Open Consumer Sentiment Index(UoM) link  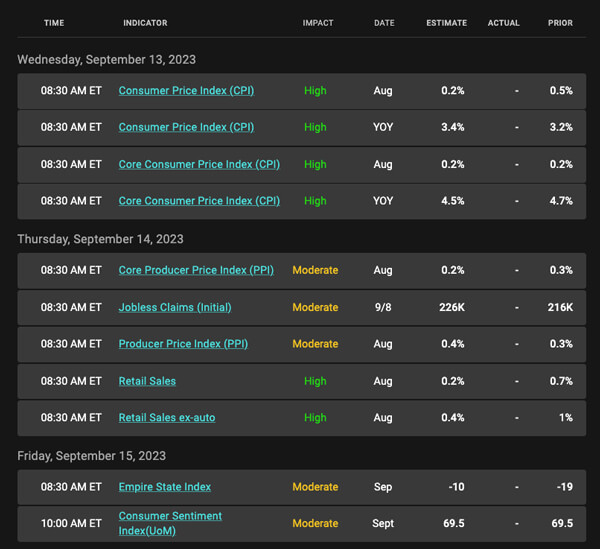click(170, 523)
